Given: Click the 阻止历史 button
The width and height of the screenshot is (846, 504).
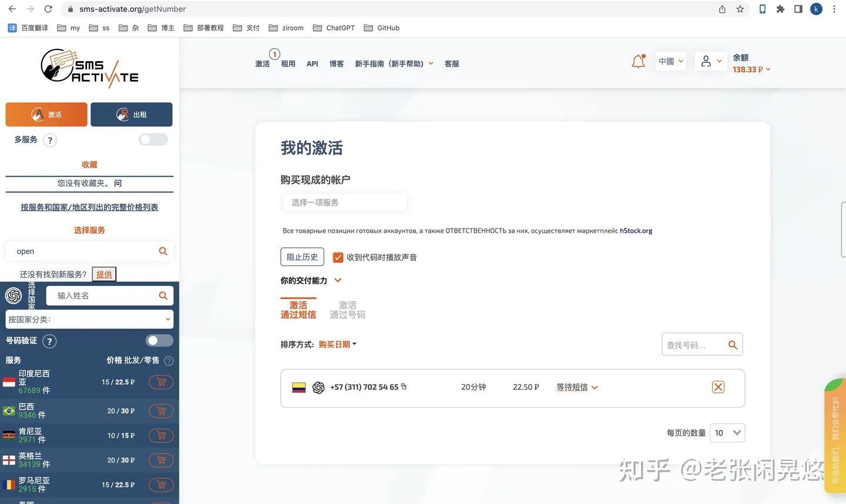Looking at the screenshot, I should coord(302,257).
